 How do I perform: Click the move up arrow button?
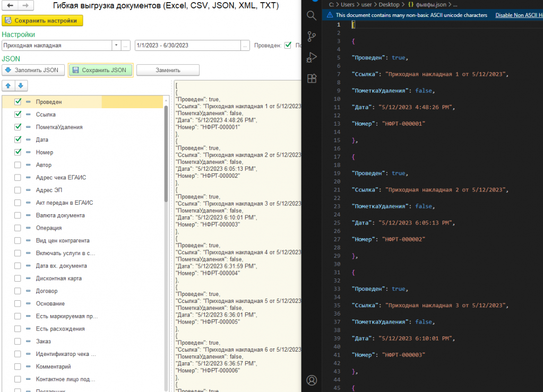(x=8, y=85)
